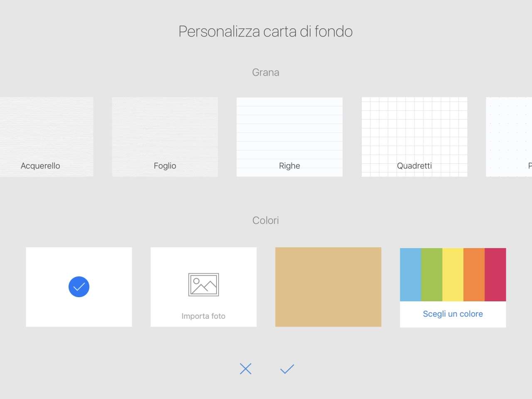The image size is (532, 399).
Task: Click the Importa foto label
Action: click(x=204, y=316)
